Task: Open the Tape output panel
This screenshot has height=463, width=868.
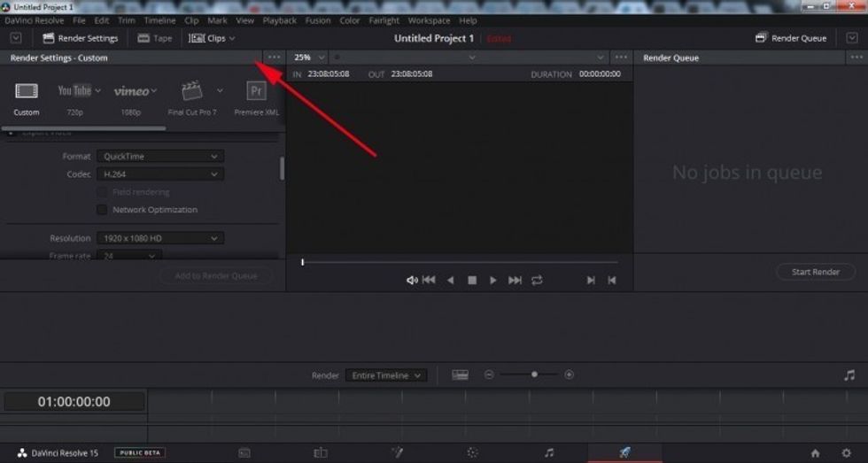Action: click(x=155, y=38)
